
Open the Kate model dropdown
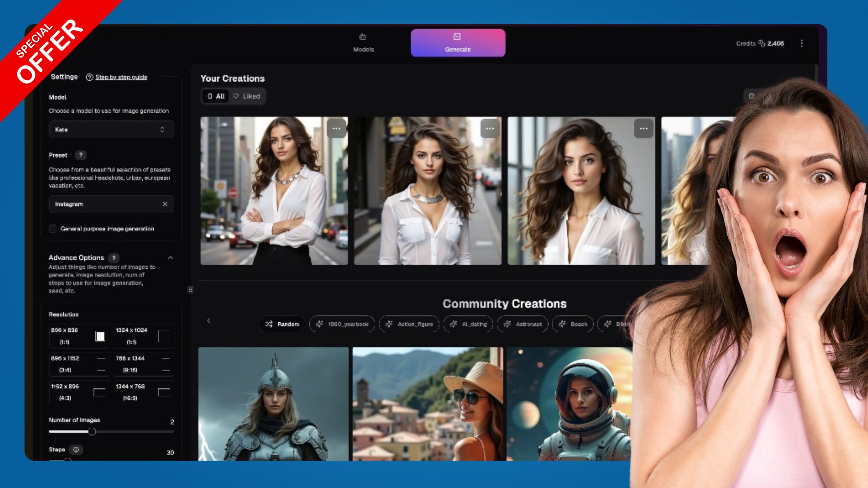click(x=111, y=129)
